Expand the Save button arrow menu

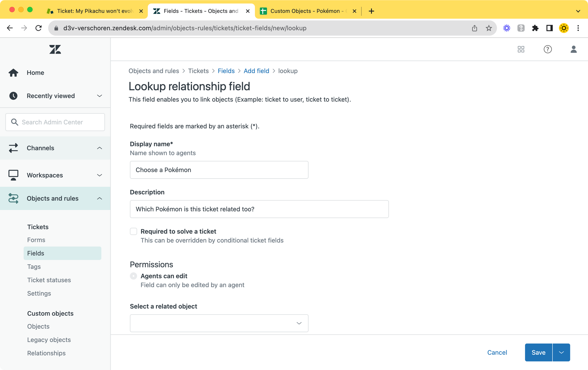click(561, 352)
